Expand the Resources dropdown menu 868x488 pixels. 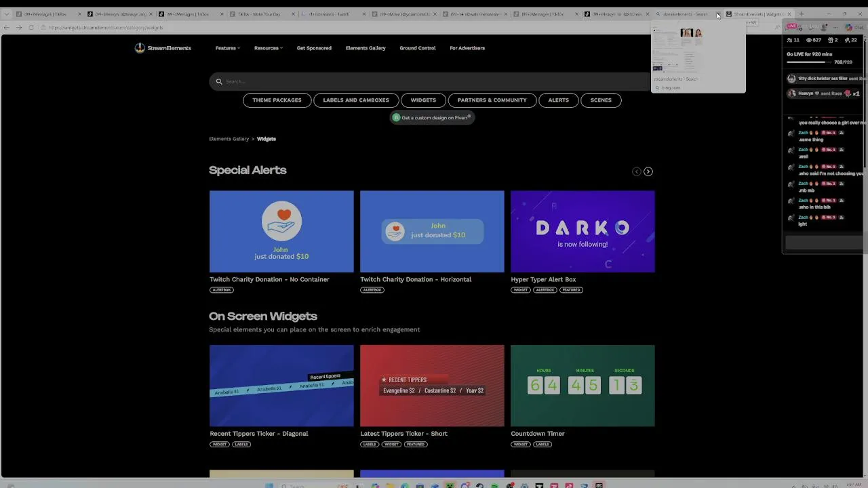pyautogui.click(x=269, y=48)
